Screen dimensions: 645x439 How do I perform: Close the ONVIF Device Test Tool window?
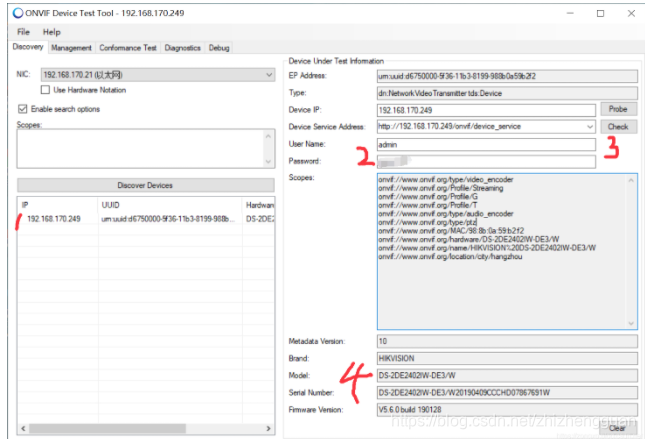(x=631, y=13)
